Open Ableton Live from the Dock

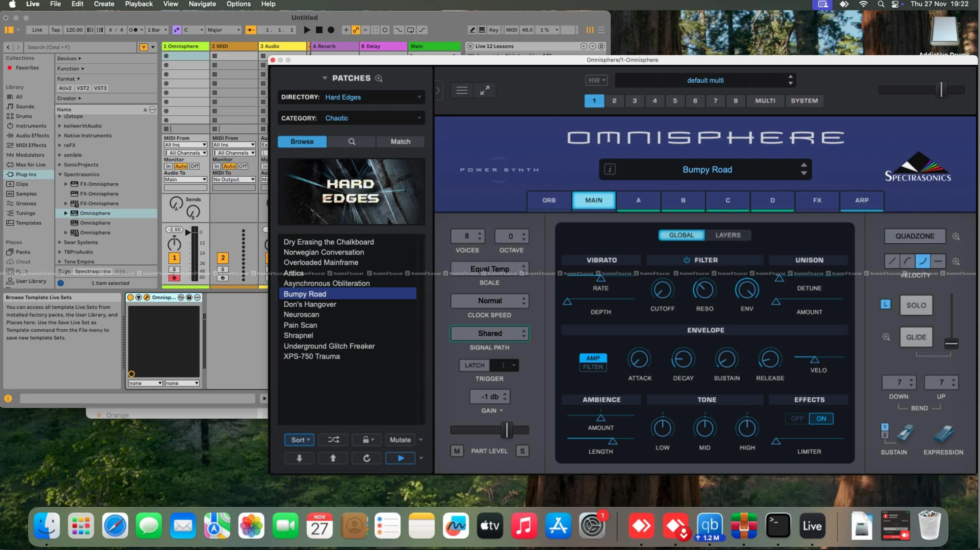(812, 526)
